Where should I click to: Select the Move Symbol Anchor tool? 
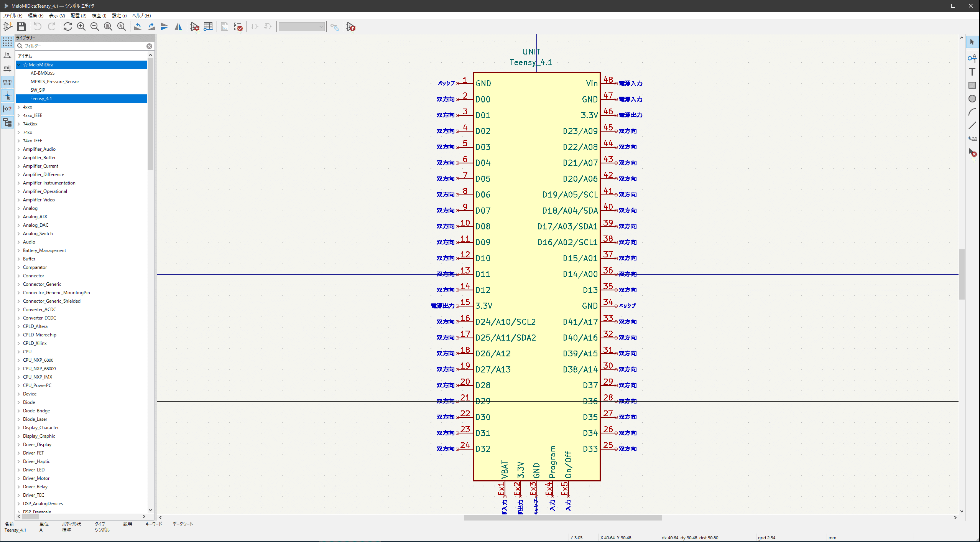972,139
